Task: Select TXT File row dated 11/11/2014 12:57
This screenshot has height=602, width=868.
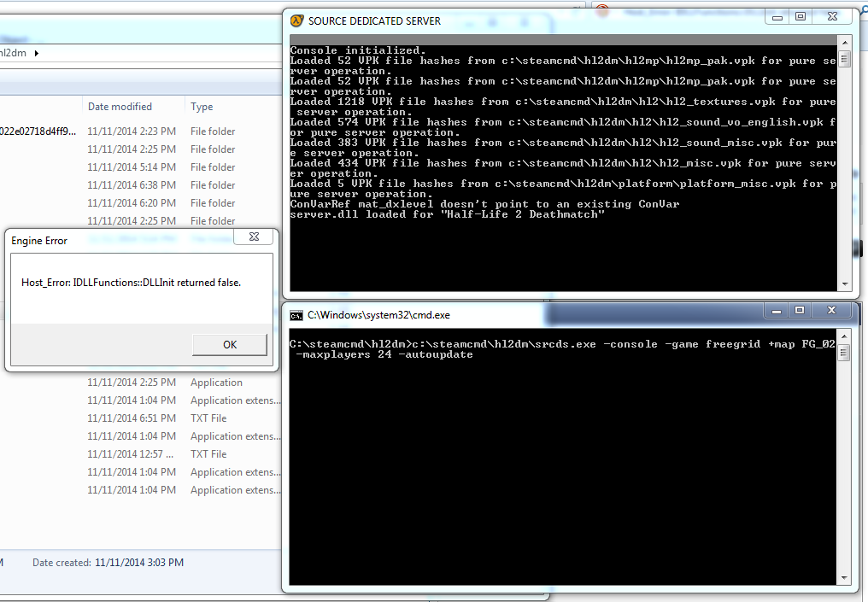Action: (141, 454)
